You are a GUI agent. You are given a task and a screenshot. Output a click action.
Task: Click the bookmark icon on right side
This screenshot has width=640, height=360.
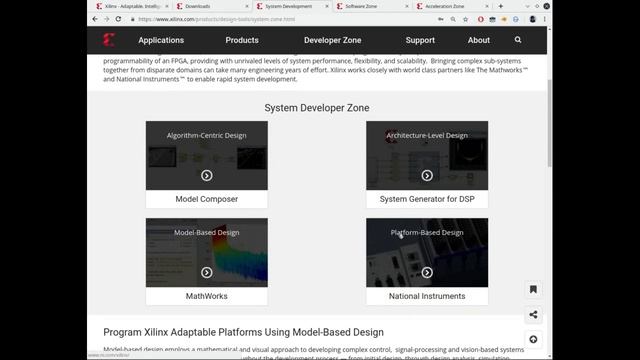(533, 289)
